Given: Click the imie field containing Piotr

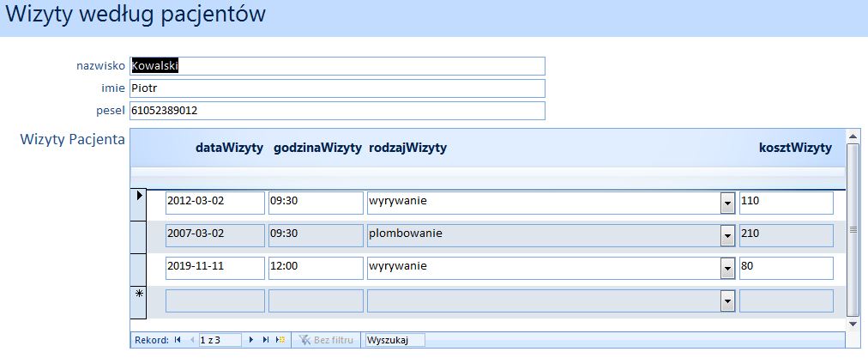Looking at the screenshot, I should [338, 88].
